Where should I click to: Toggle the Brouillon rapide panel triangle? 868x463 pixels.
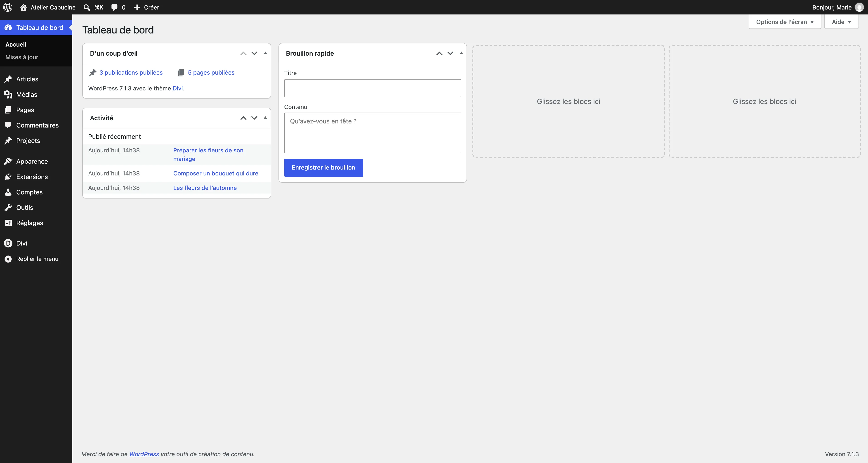461,53
